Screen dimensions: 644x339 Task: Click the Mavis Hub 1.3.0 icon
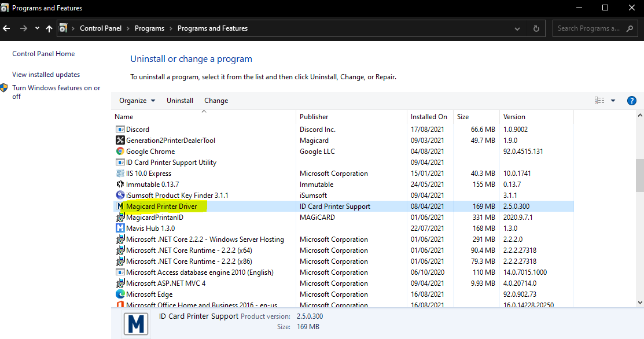(x=120, y=228)
